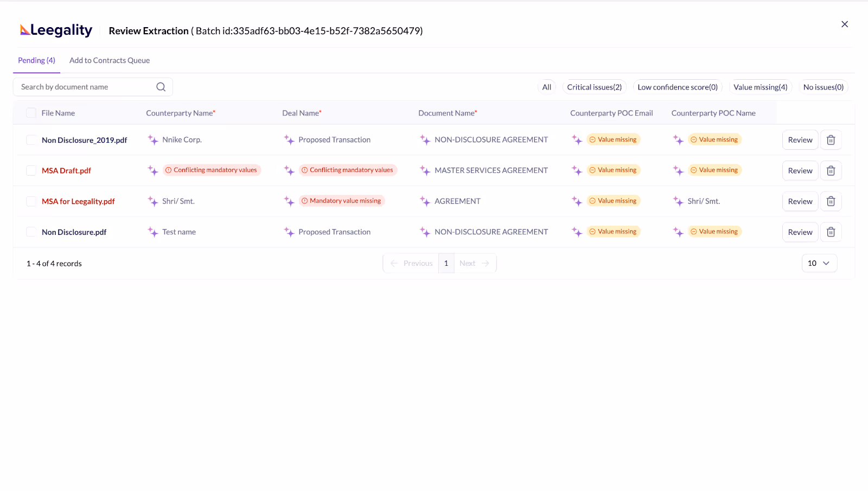The height and width of the screenshot is (491, 868).
Task: Open the MSA Draft.pdf file name
Action: click(66, 171)
